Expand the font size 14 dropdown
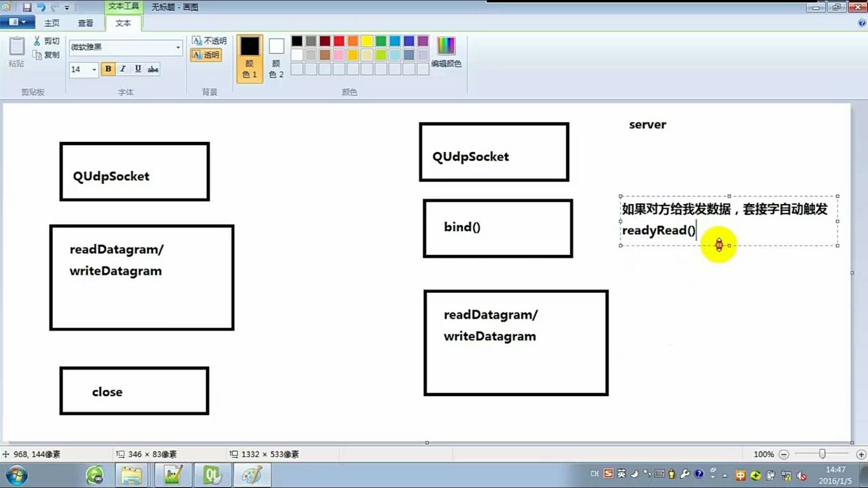Screen dimensions: 868x488 coord(94,69)
